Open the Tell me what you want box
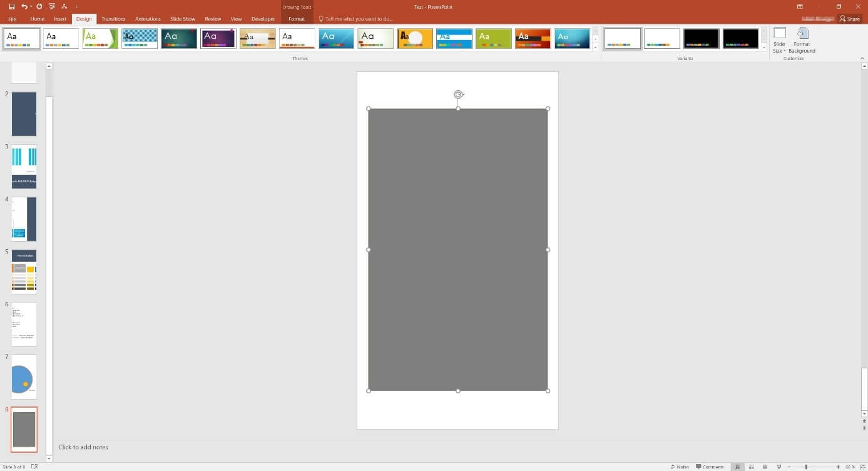This screenshot has width=868, height=471. (355, 18)
